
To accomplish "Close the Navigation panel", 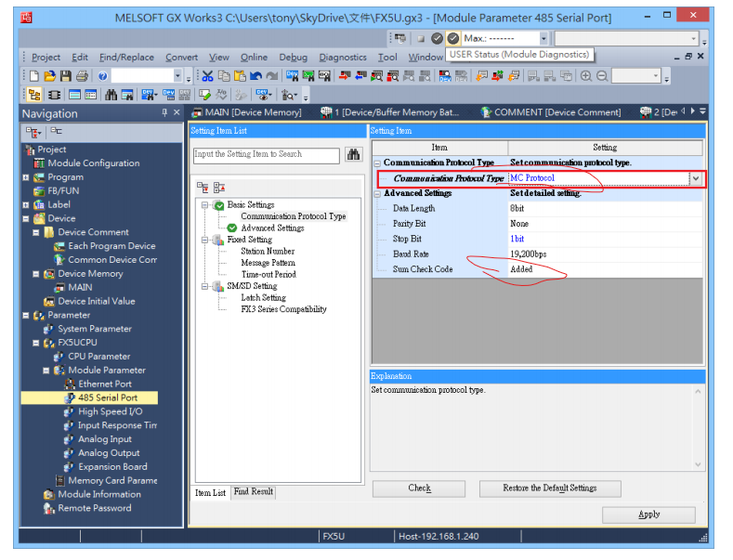I will [x=177, y=112].
